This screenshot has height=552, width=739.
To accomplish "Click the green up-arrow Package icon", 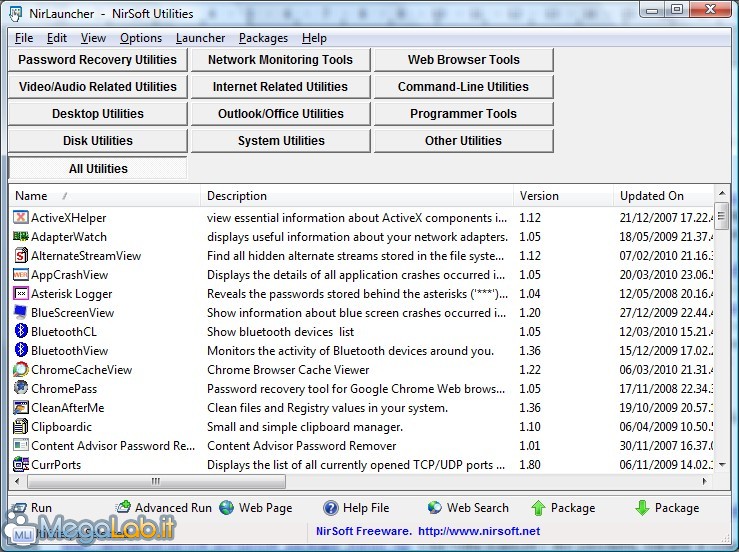I will tap(538, 508).
